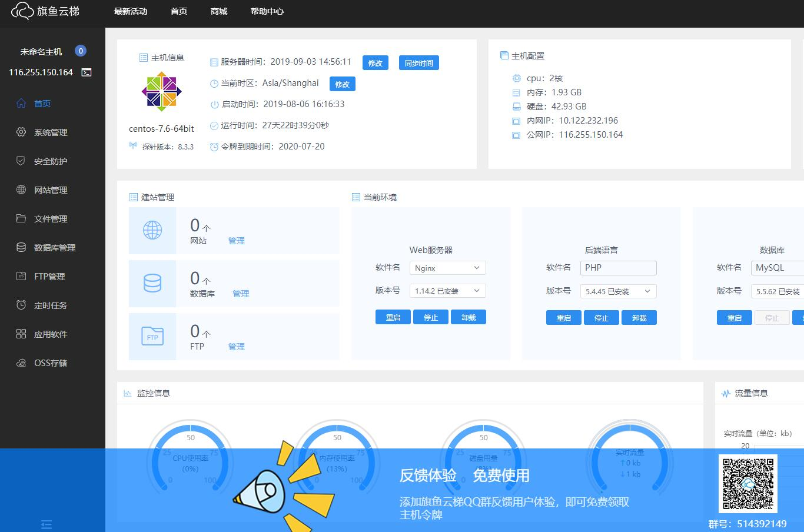This screenshot has height=532, width=804.
Task: Click the host IP 116.255.150.164 in sidebar
Action: [41, 72]
